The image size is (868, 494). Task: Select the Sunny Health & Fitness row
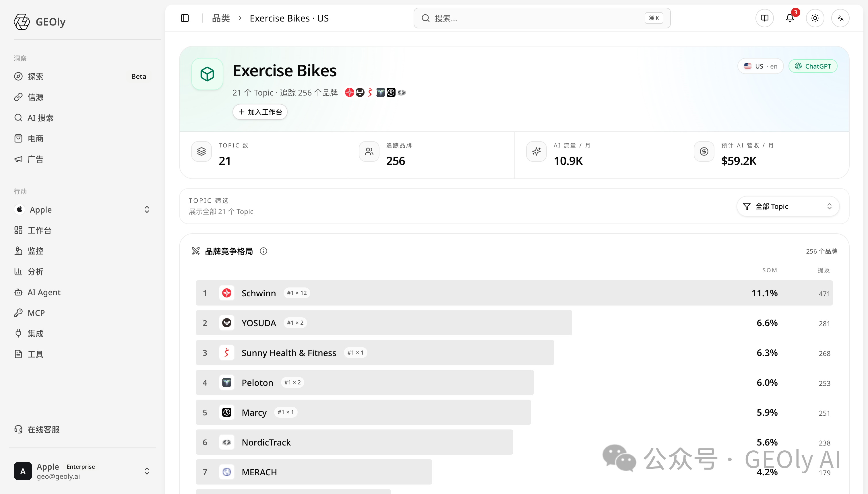click(x=514, y=353)
